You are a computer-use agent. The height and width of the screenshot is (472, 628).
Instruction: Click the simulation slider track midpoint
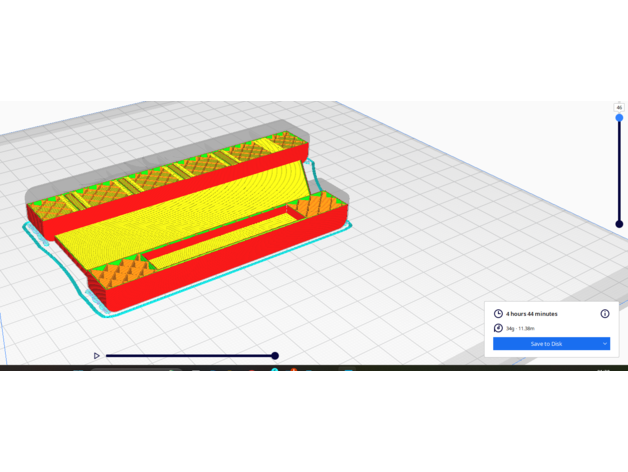[x=190, y=356]
